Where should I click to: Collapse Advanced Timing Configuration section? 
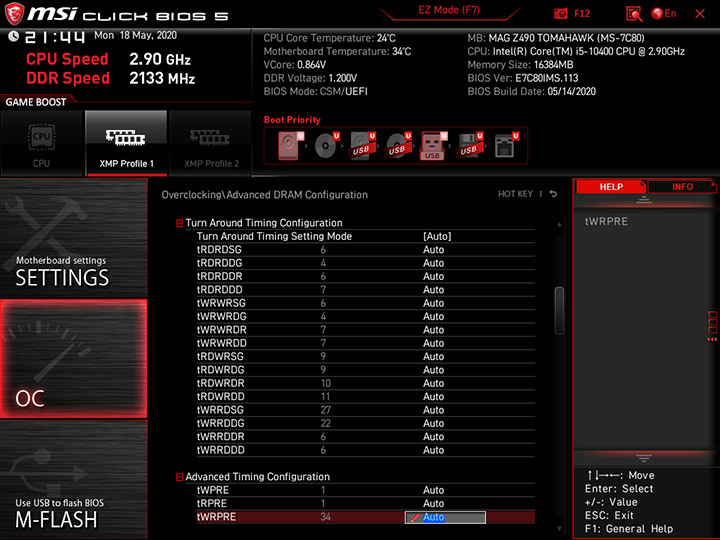click(180, 477)
